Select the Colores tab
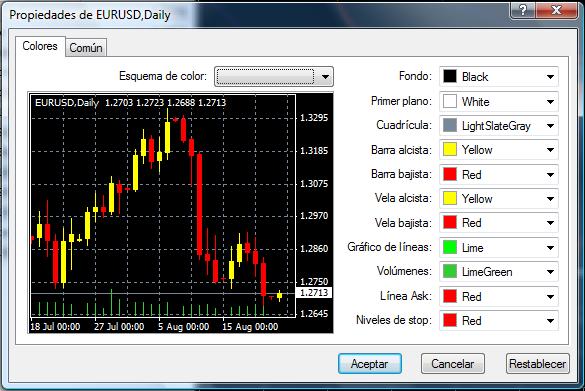 (x=40, y=46)
